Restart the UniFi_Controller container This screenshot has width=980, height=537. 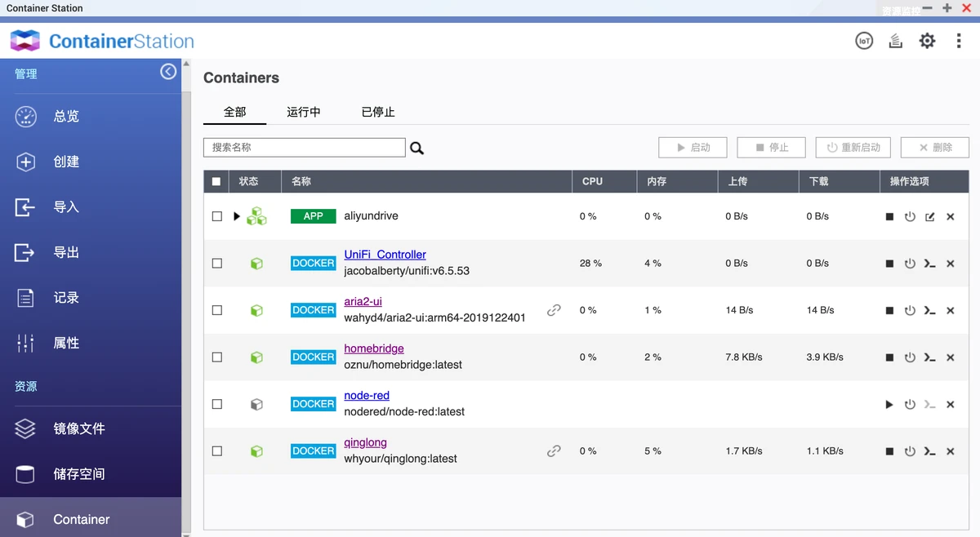point(910,264)
